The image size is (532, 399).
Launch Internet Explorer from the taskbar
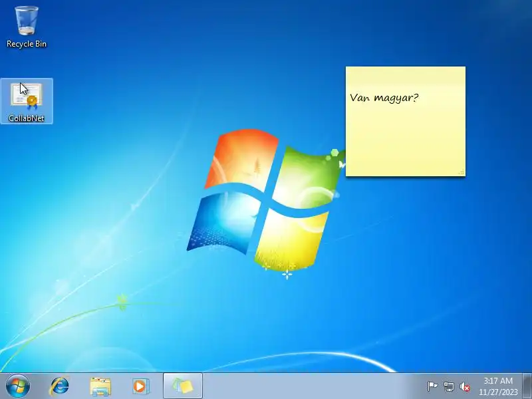pos(60,386)
